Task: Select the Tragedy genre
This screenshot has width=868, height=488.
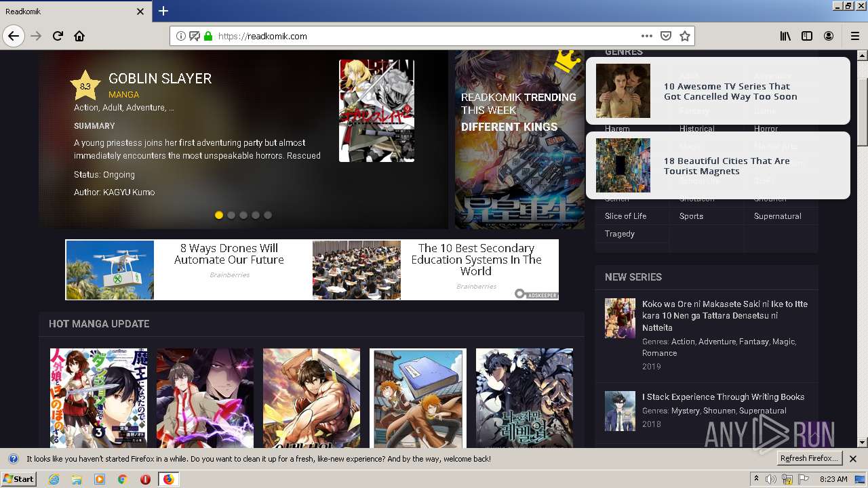Action: click(620, 234)
